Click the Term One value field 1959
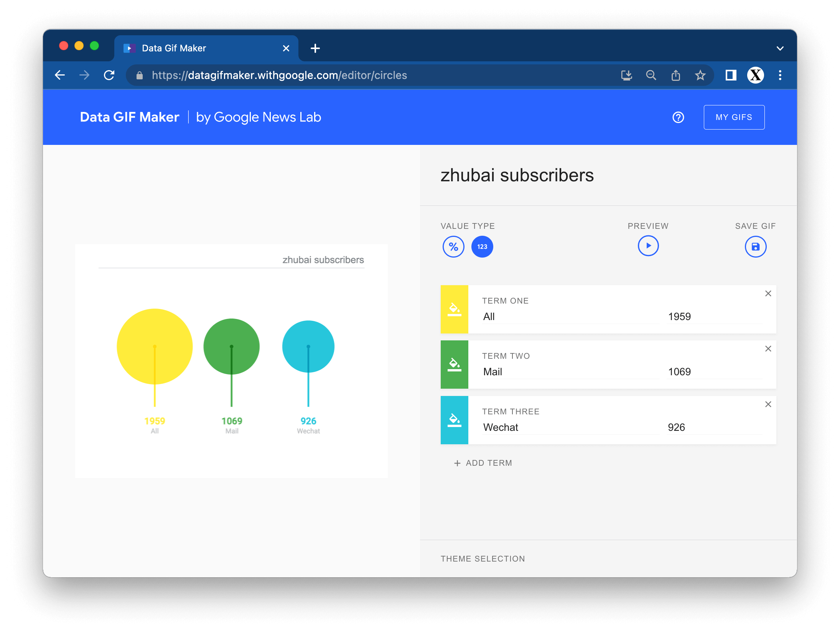The width and height of the screenshot is (840, 634). point(713,317)
